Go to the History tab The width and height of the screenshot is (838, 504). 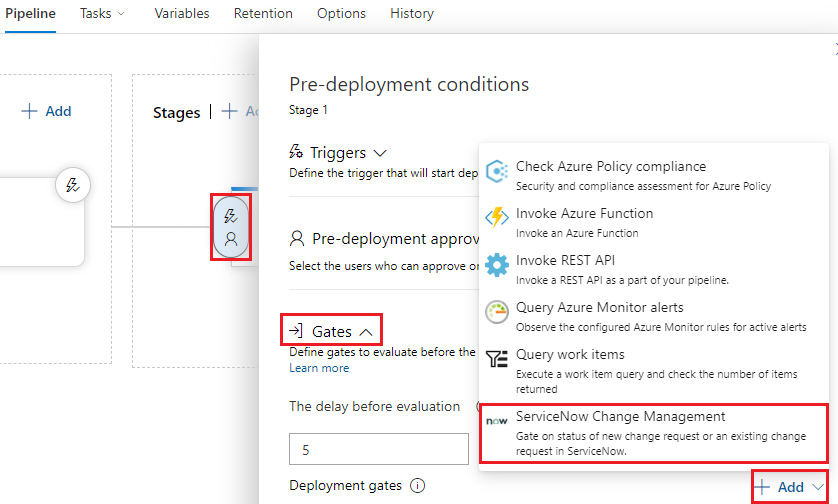click(412, 13)
